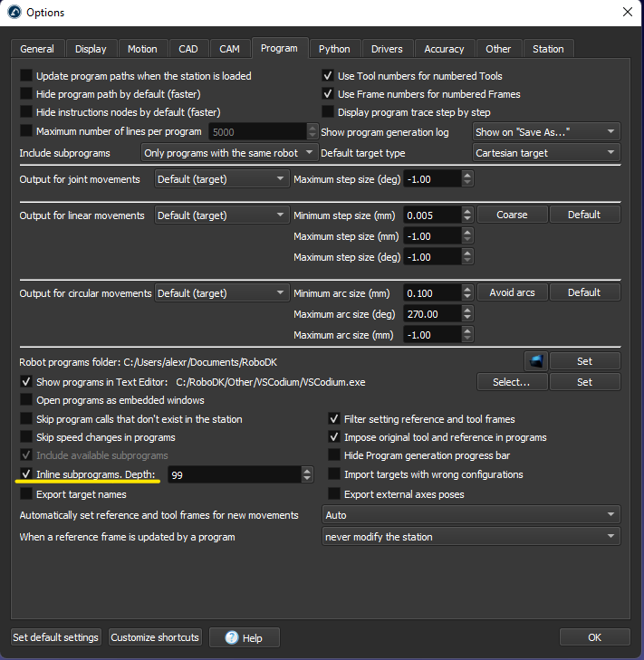Switch to the Motion tab
The image size is (644, 660).
pyautogui.click(x=142, y=49)
